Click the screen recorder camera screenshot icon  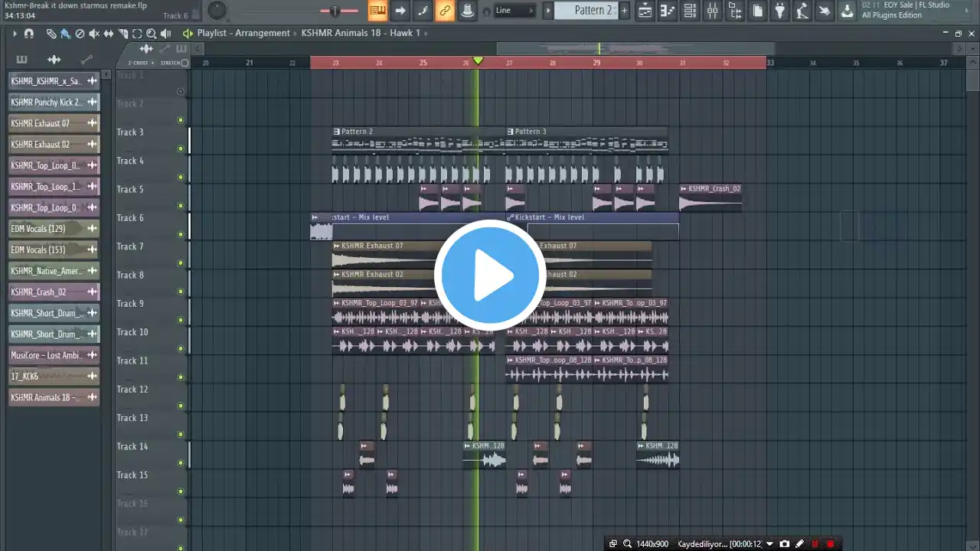785,544
